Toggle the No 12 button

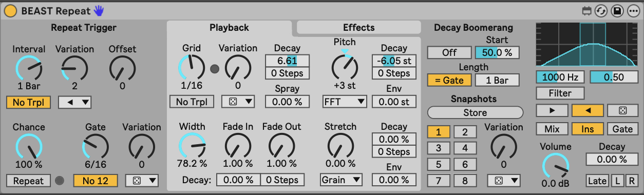96,181
